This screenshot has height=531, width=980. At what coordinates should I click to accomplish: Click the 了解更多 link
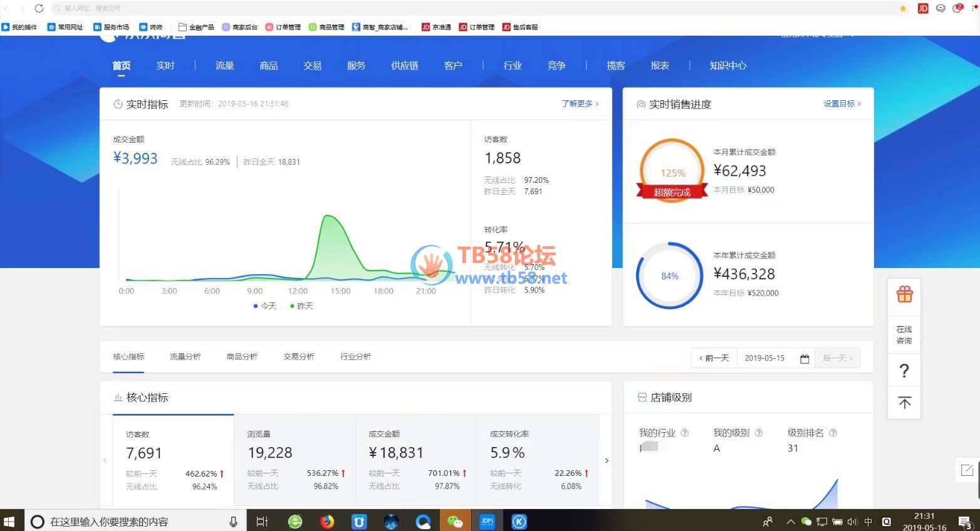[x=580, y=104]
